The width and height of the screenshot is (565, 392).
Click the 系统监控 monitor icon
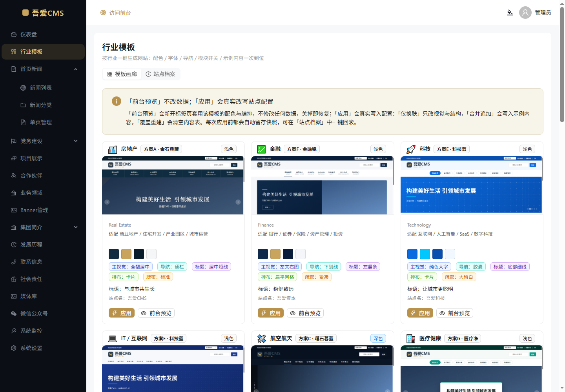14,331
